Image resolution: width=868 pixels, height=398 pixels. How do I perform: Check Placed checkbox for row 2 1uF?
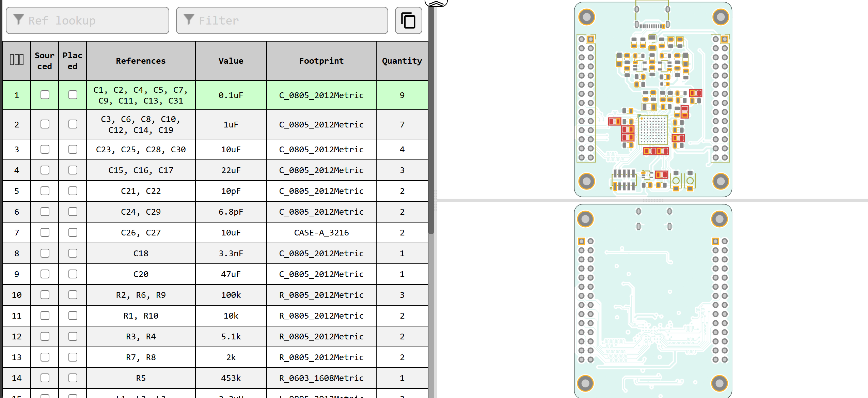click(x=73, y=124)
